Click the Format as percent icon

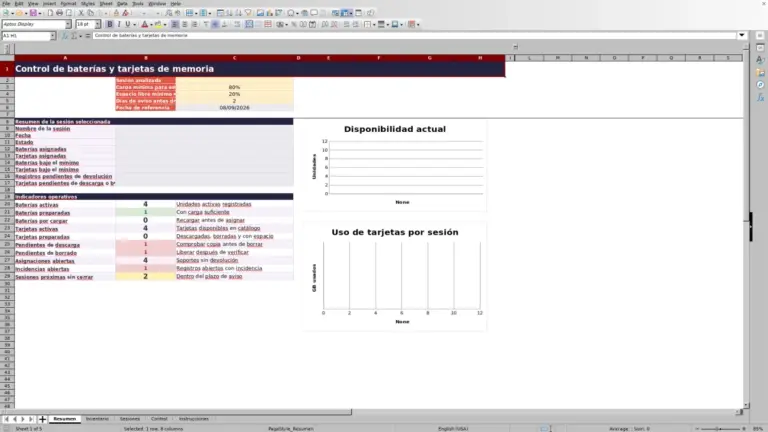(294, 24)
